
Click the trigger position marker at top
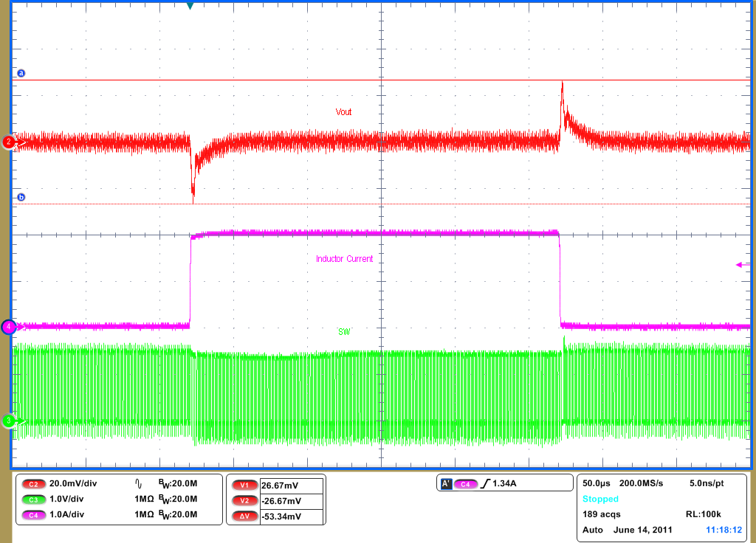point(190,5)
